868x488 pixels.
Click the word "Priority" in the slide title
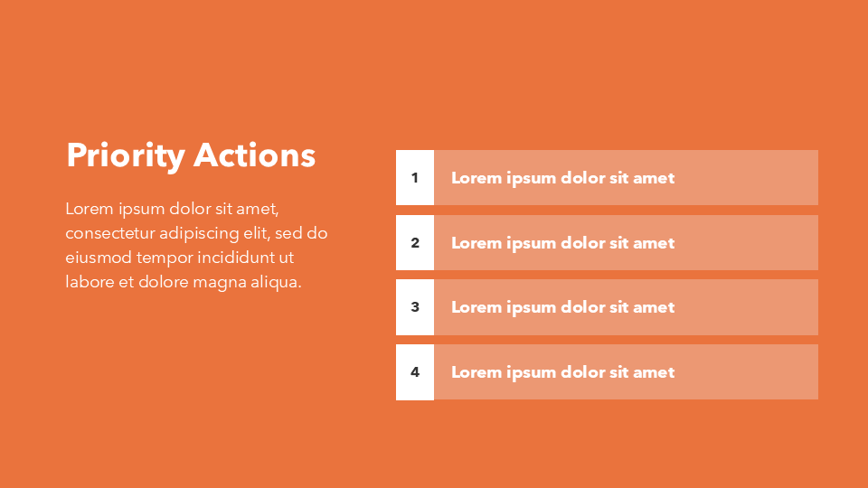tap(125, 155)
